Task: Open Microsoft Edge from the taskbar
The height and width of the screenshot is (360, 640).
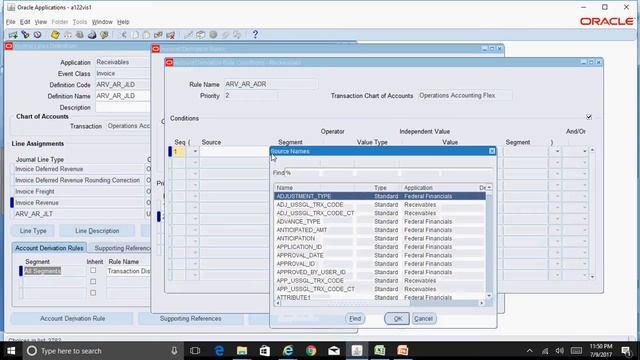Action: tap(219, 351)
